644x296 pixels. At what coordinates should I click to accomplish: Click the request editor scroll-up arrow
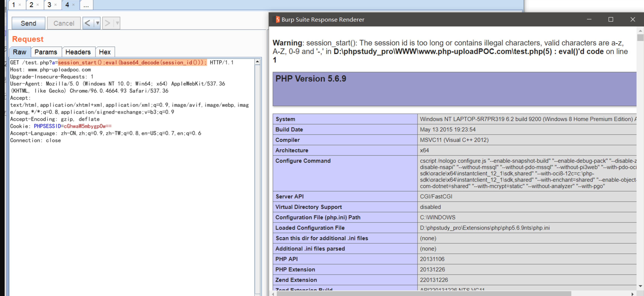coord(257,62)
